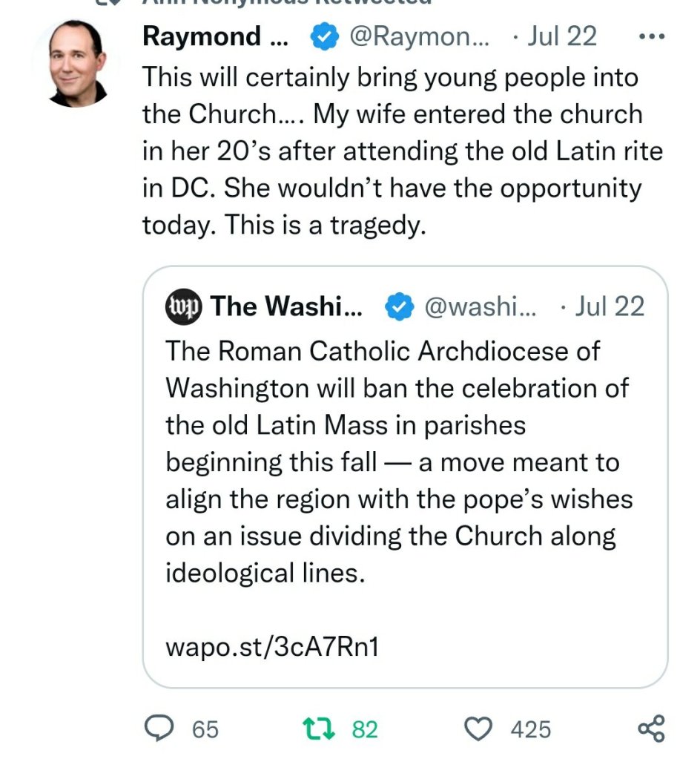Click the 65 replies count
Image resolution: width=700 pixels, height=759 pixels.
pyautogui.click(x=205, y=729)
